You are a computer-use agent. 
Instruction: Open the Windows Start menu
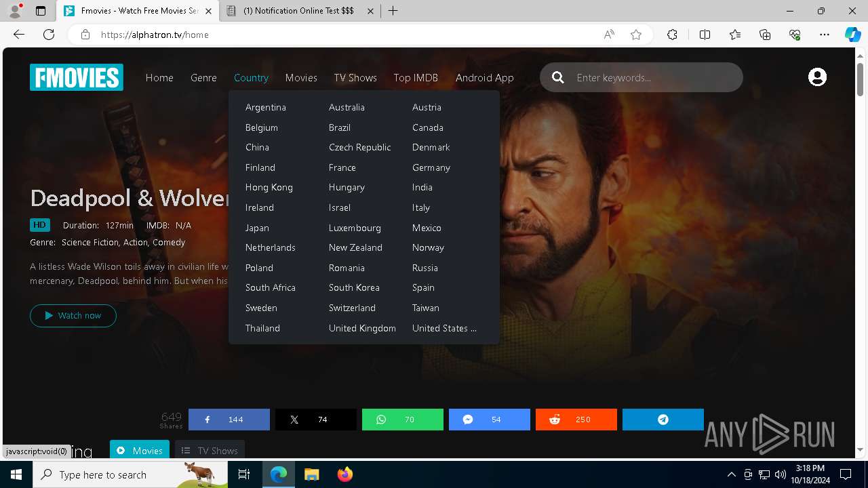(16, 474)
